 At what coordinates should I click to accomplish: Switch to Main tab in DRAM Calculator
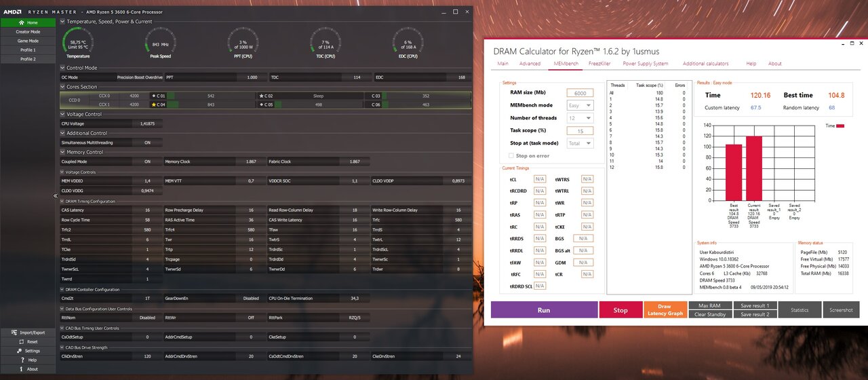[x=502, y=64]
